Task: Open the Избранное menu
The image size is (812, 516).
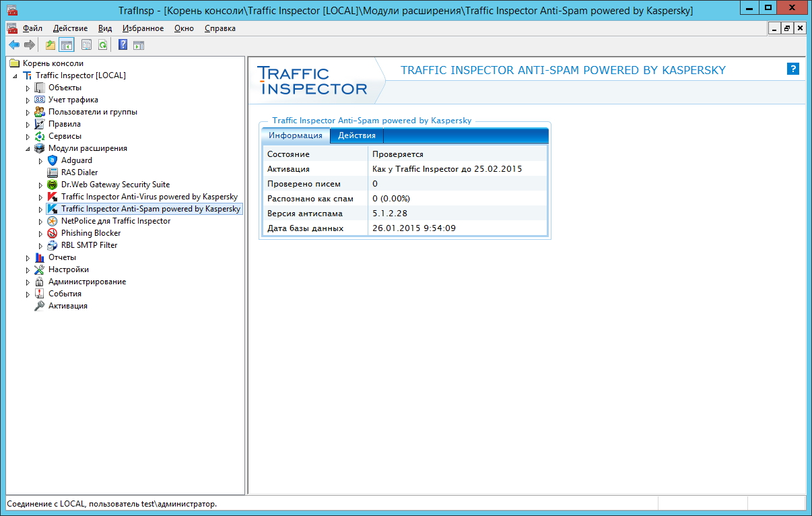Action: [x=143, y=28]
